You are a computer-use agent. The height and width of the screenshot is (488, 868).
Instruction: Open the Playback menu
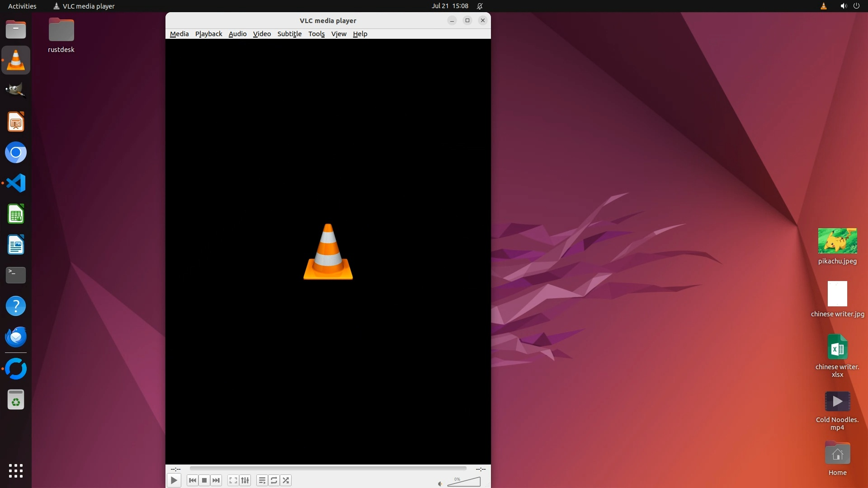(208, 34)
